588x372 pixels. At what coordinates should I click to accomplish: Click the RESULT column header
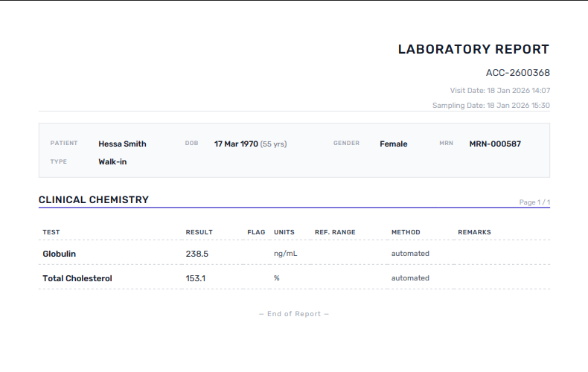pos(199,232)
